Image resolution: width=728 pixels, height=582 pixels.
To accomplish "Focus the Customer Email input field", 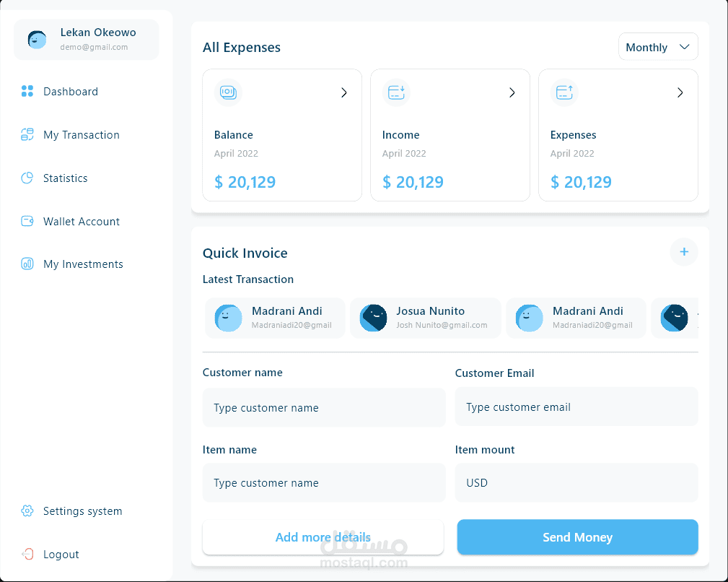I will pyautogui.click(x=576, y=407).
